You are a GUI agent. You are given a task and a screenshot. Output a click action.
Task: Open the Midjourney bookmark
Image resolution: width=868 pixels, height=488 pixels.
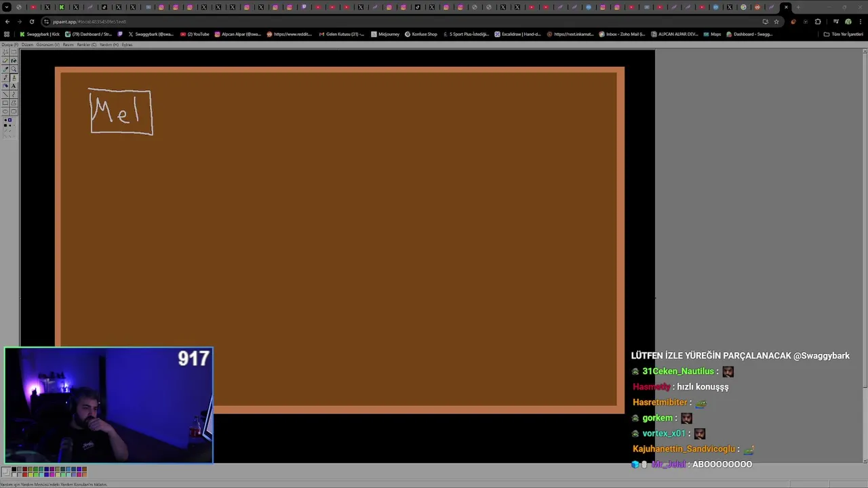pos(385,34)
